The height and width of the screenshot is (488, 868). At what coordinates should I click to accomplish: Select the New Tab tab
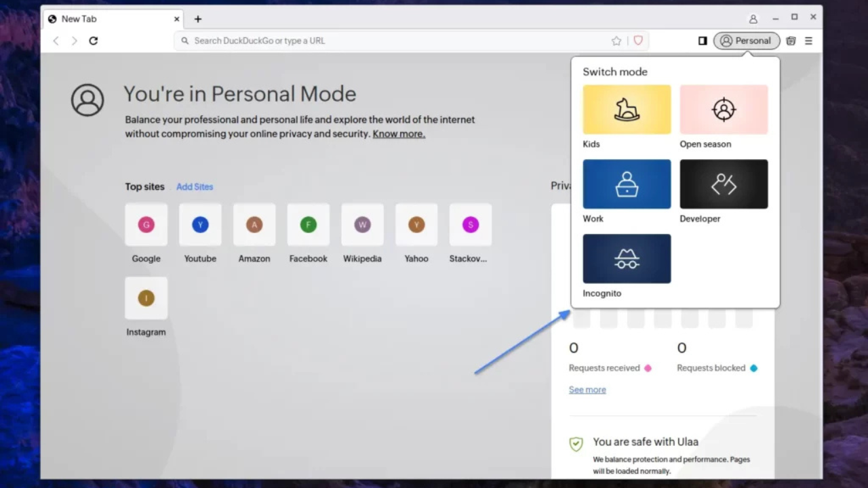pyautogui.click(x=102, y=19)
